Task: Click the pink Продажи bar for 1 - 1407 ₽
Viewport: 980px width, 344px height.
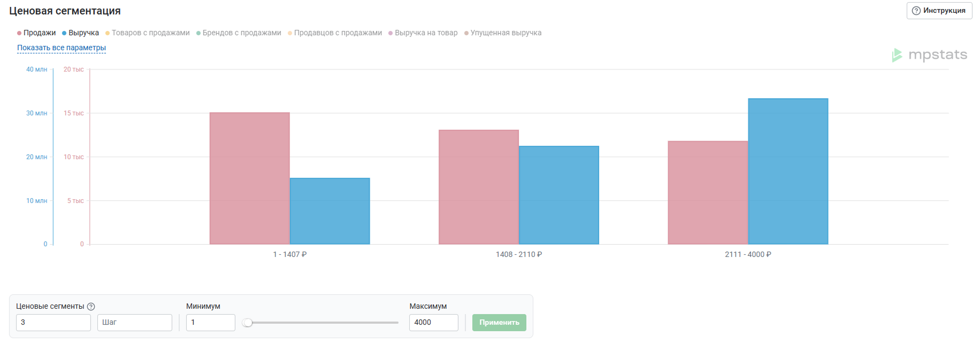Action: point(250,178)
